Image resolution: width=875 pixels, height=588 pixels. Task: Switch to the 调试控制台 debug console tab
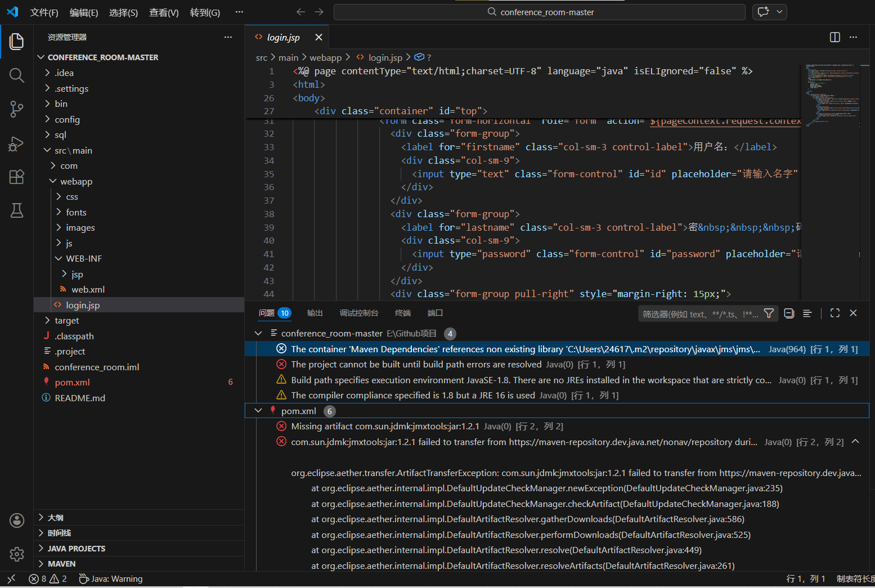[x=359, y=313]
